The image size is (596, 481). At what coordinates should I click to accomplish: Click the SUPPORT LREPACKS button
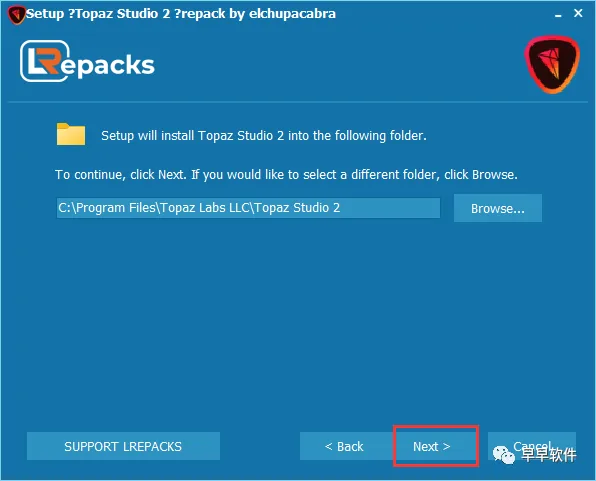pyautogui.click(x=123, y=446)
